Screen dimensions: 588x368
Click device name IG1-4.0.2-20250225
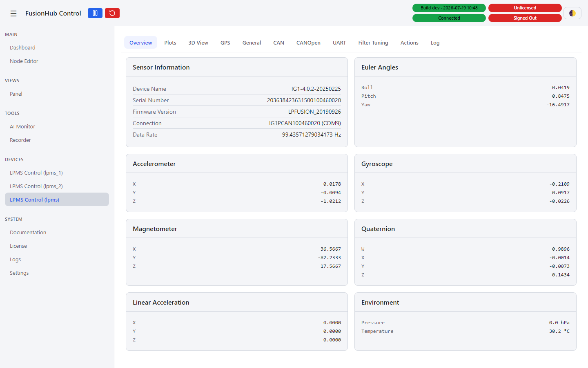pyautogui.click(x=316, y=89)
